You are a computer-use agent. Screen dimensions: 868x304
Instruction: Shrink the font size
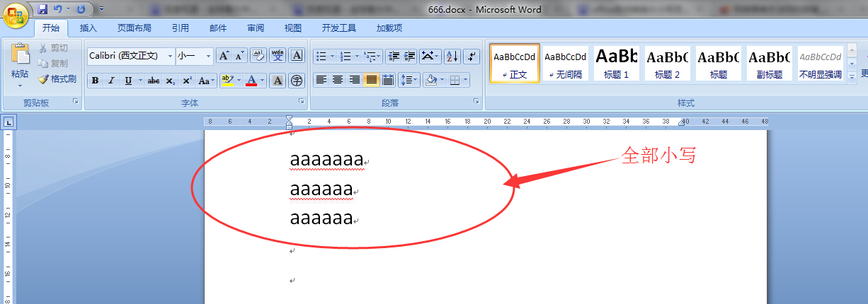coord(239,56)
